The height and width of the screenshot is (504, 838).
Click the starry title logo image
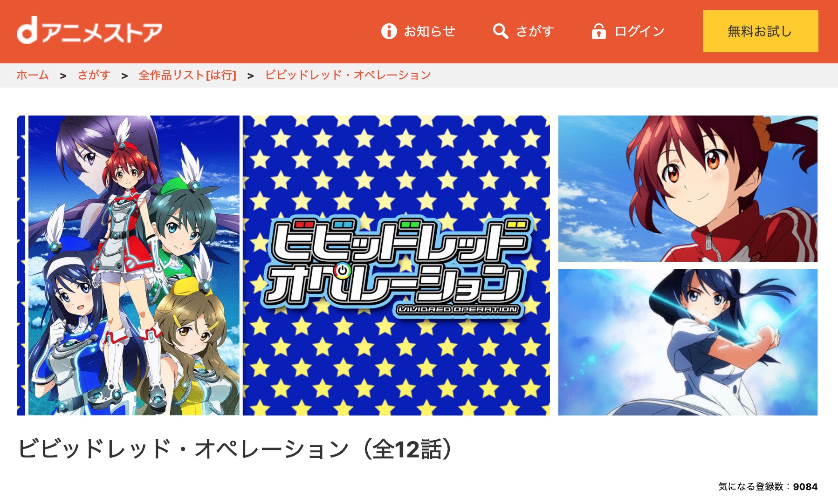[396, 265]
